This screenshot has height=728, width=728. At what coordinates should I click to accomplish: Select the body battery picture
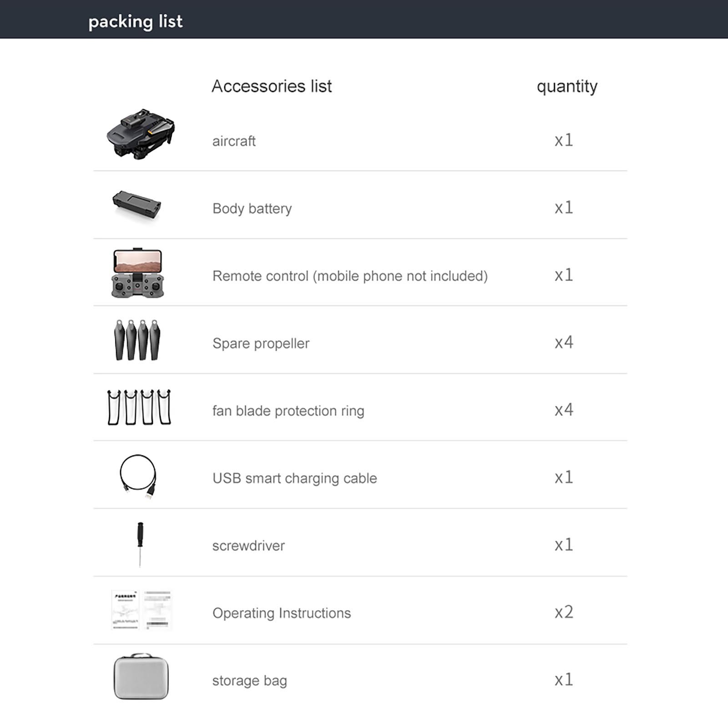click(x=137, y=204)
